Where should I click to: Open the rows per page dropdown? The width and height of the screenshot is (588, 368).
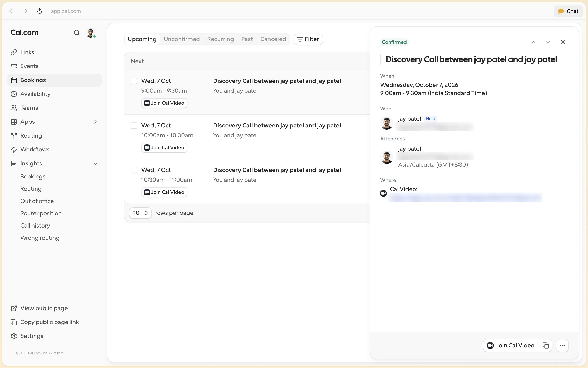[x=140, y=213]
